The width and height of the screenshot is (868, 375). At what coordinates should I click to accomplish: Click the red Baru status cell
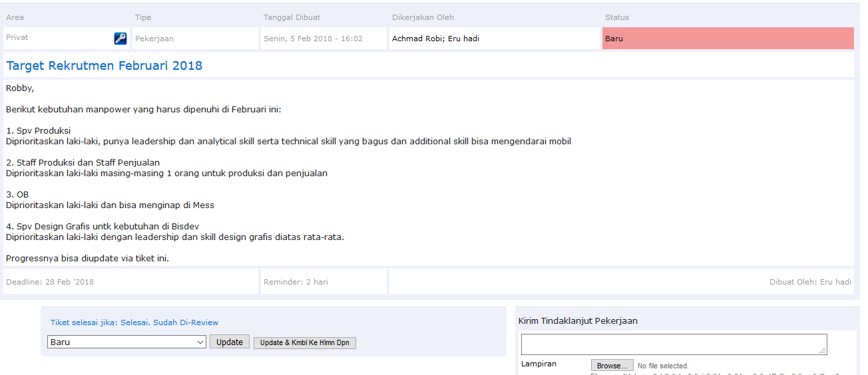(728, 39)
